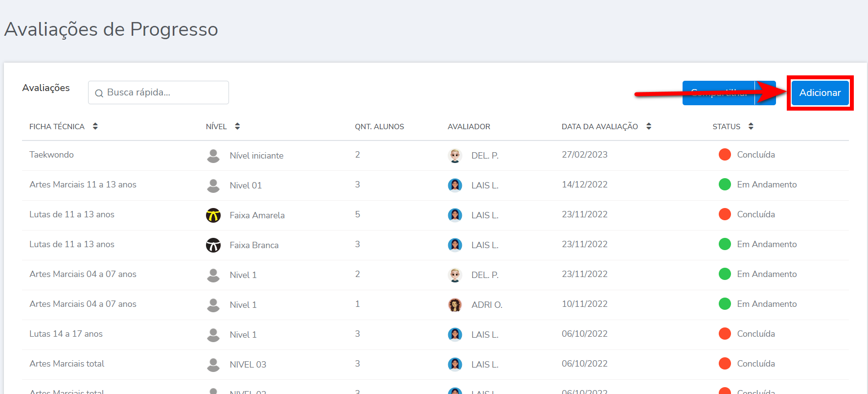Sort the table by Nível column
Screen dimensions: 868x394
(x=237, y=126)
